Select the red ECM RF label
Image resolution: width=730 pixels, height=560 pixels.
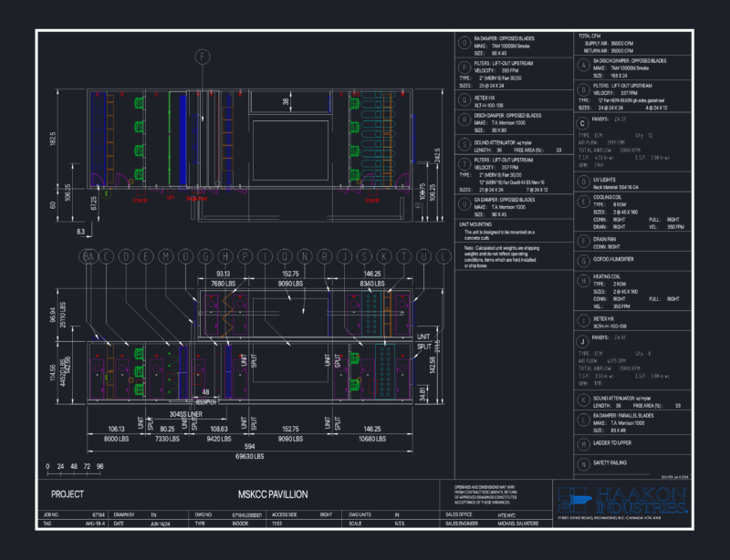tap(372, 201)
